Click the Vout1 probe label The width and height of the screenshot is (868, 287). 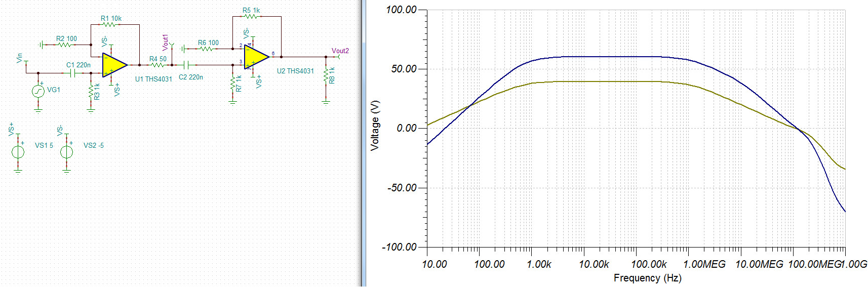[165, 42]
